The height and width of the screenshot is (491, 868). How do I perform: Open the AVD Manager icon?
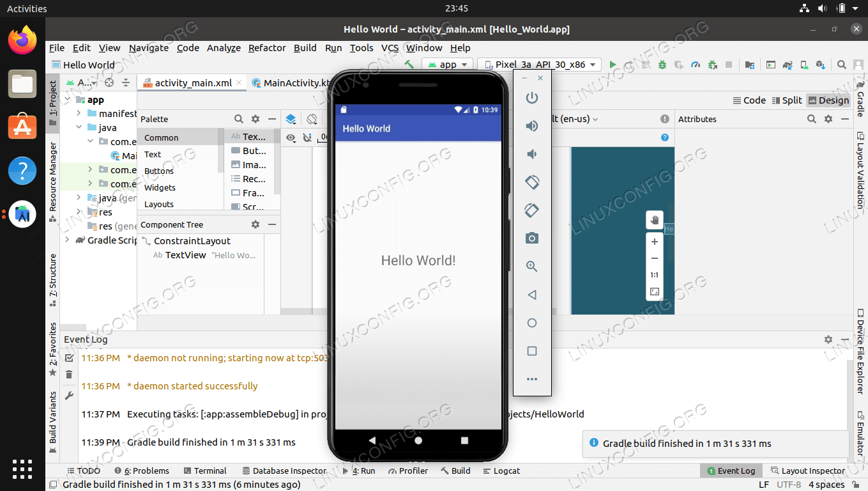[x=805, y=65]
